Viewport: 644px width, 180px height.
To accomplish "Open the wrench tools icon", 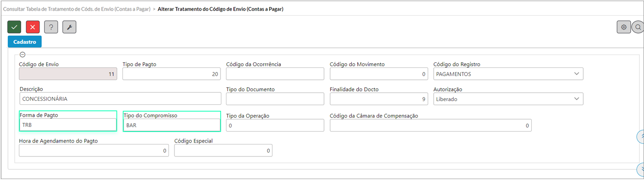I will point(70,27).
